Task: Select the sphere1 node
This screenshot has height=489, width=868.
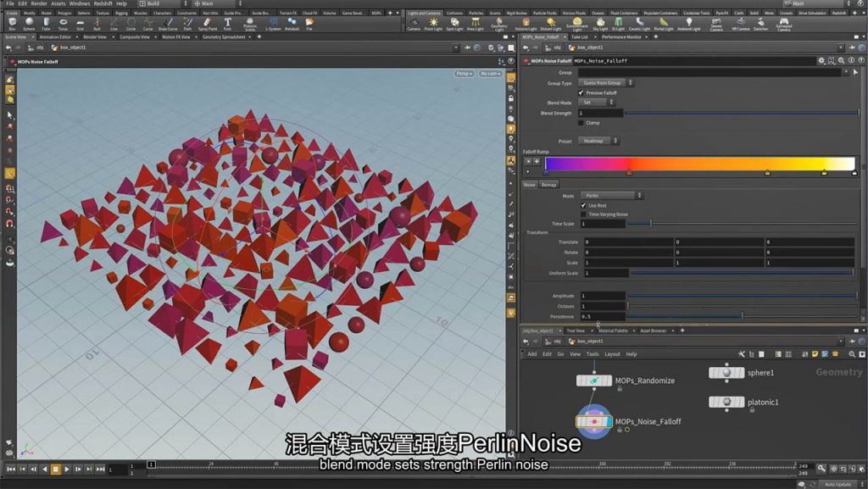Action: (726, 373)
